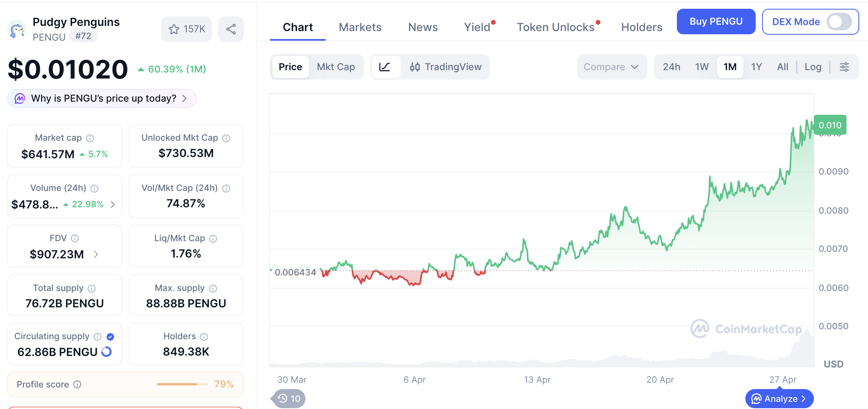
Task: Click Vol/Mkt Cap (24h) info icon
Action: (x=226, y=188)
